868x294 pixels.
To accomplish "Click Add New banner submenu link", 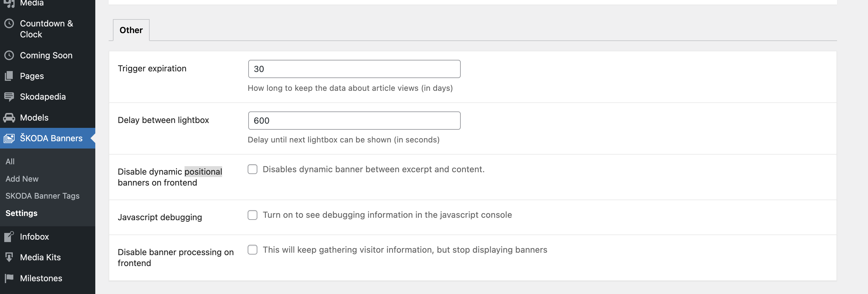I will point(22,179).
